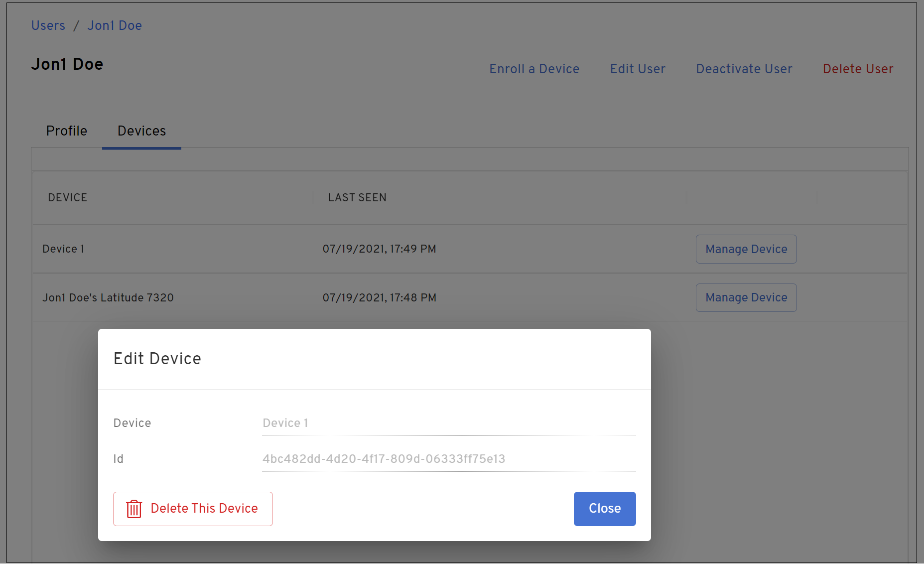Close the Edit Device dialog

coord(604,509)
